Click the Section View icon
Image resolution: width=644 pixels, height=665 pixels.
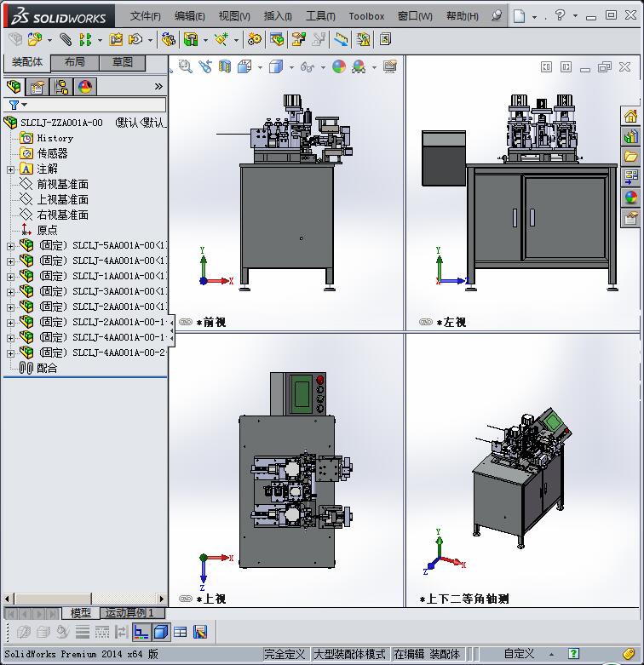225,66
